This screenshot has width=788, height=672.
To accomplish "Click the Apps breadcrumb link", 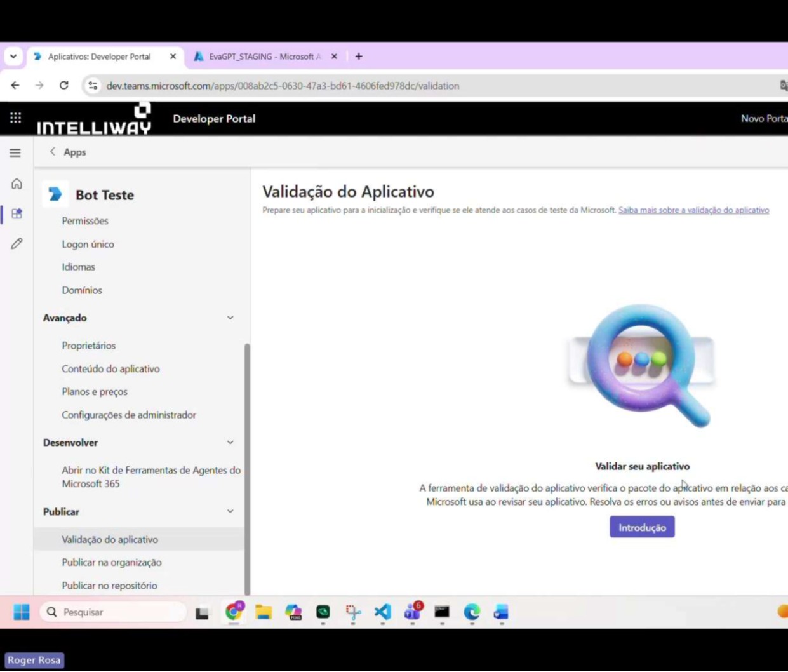I will coord(74,152).
